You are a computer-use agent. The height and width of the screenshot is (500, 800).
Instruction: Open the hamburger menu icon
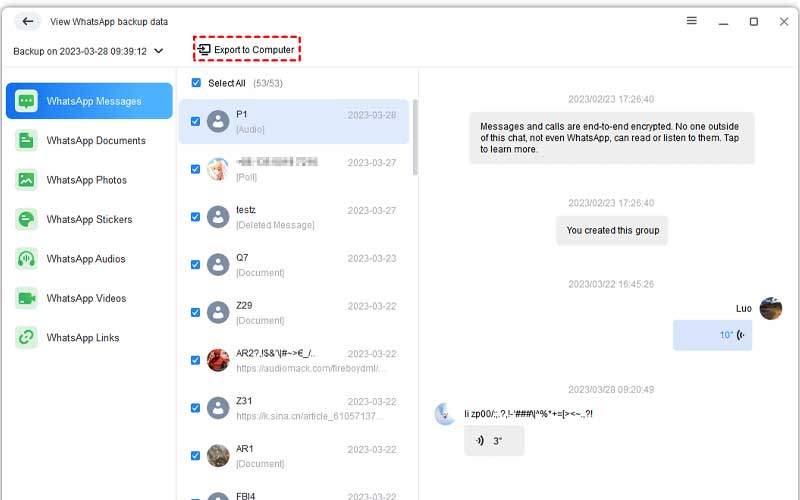[691, 21]
